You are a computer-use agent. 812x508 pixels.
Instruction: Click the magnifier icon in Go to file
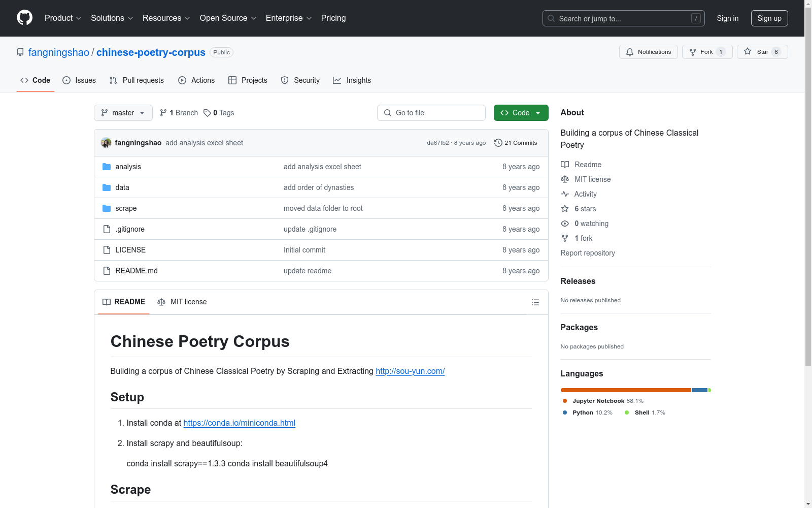coord(388,113)
